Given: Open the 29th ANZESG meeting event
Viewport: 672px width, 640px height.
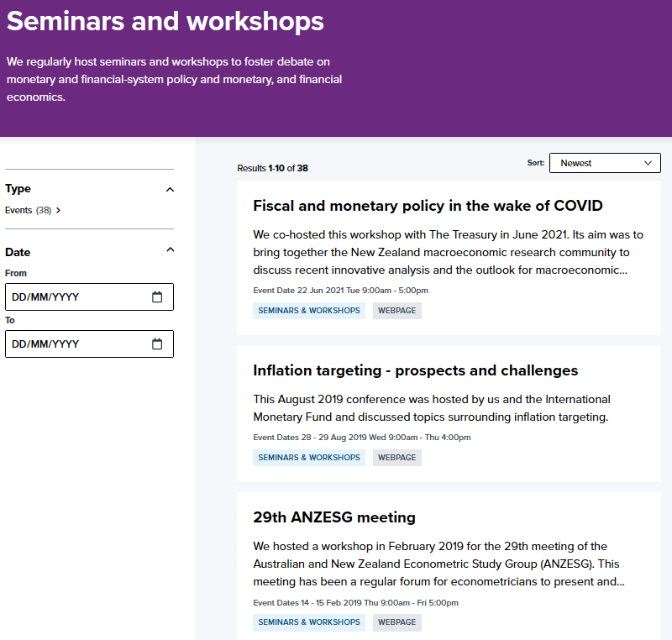Looking at the screenshot, I should 334,517.
